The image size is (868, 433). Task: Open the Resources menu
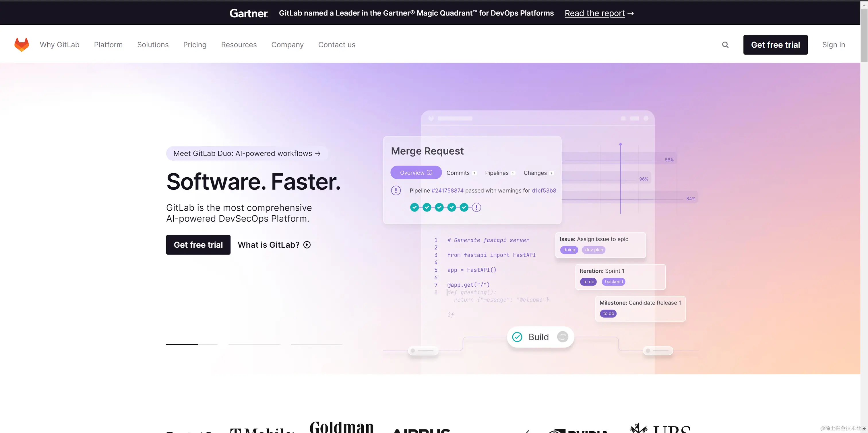tap(239, 45)
